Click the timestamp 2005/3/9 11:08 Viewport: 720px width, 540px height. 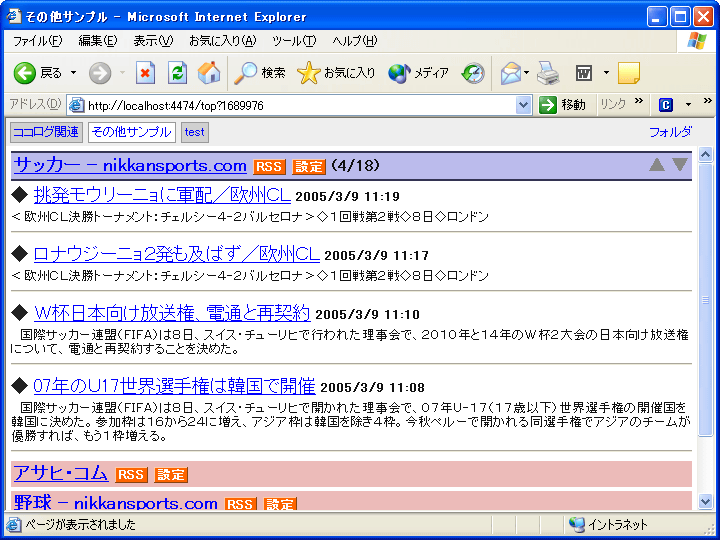pyautogui.click(x=372, y=388)
